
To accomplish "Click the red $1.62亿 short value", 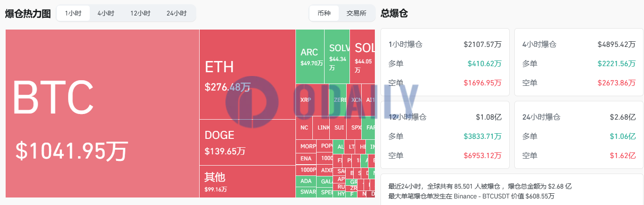I will (x=622, y=155).
